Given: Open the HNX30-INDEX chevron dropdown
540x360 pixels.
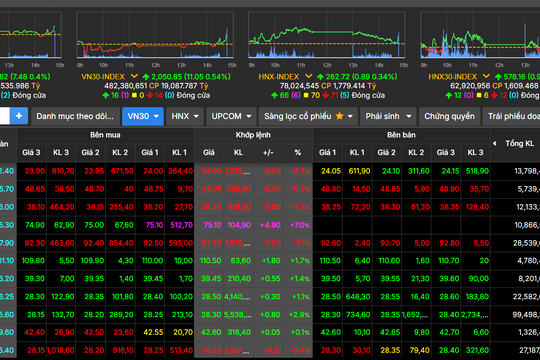Looking at the screenshot, I should (486, 76).
